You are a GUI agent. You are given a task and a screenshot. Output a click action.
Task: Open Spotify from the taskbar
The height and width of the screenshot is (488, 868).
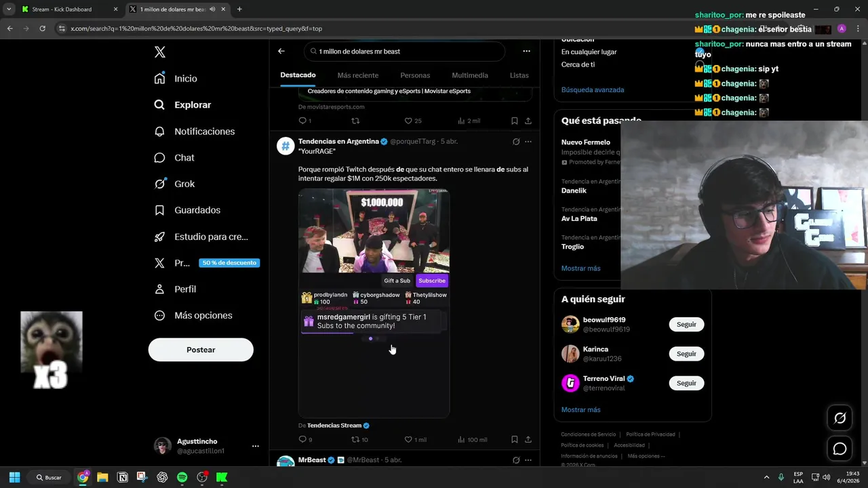(182, 477)
